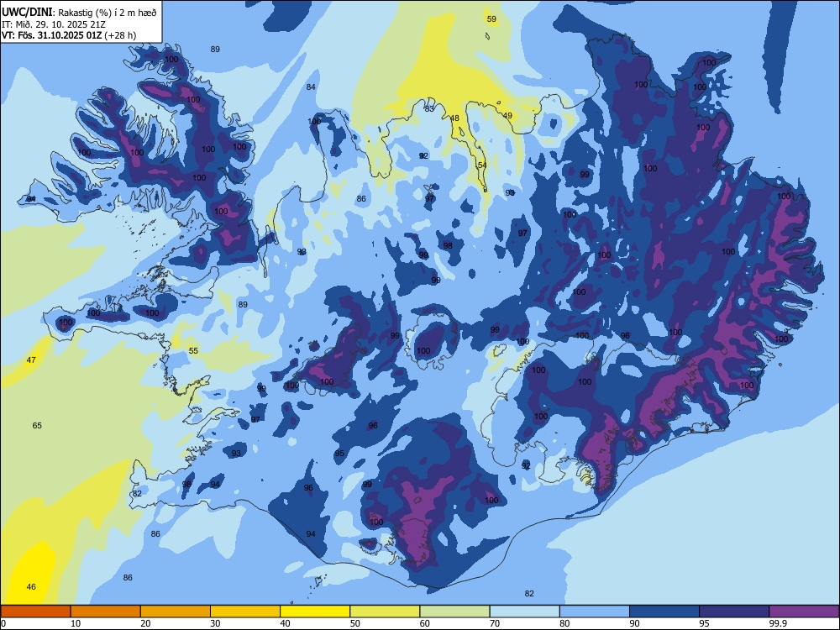
Task: Pick the 20–30 amber legend swatch
Action: pos(176,612)
